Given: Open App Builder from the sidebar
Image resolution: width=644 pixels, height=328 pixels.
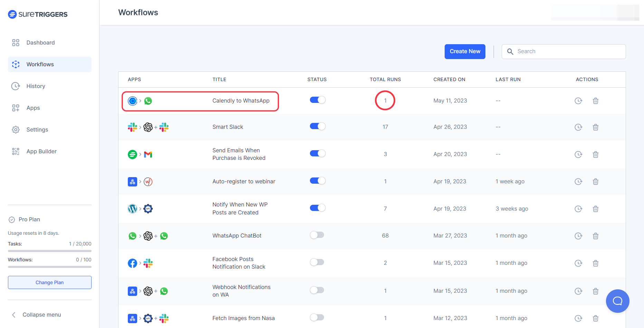Looking at the screenshot, I should coord(41,151).
